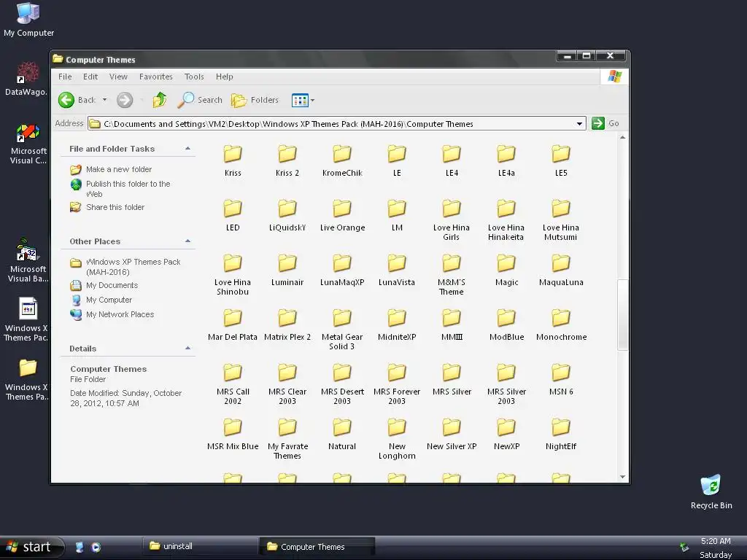
Task: Click the vertical scrollbar thumb
Action: coord(623,315)
